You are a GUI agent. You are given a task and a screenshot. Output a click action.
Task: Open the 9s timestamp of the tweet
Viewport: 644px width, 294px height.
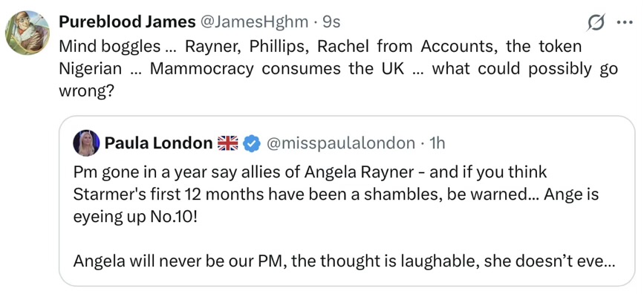pos(331,22)
